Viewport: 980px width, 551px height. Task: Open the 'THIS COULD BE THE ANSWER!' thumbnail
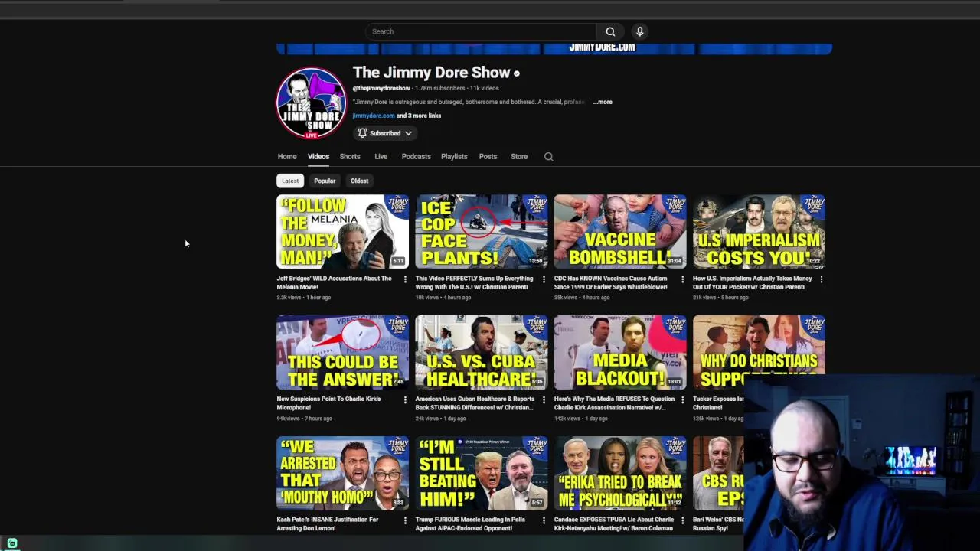[342, 352]
